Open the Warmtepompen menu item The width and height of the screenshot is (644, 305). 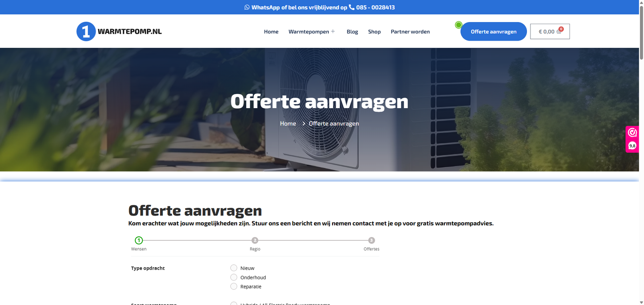(x=309, y=32)
